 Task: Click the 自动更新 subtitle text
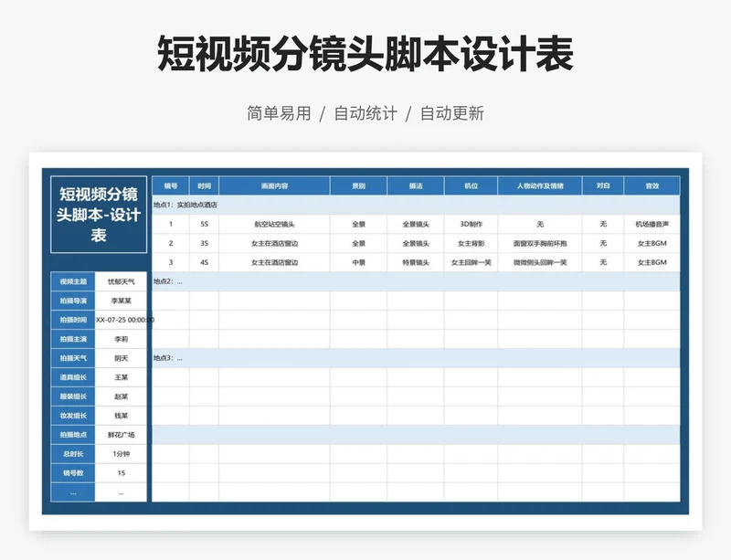(x=451, y=113)
